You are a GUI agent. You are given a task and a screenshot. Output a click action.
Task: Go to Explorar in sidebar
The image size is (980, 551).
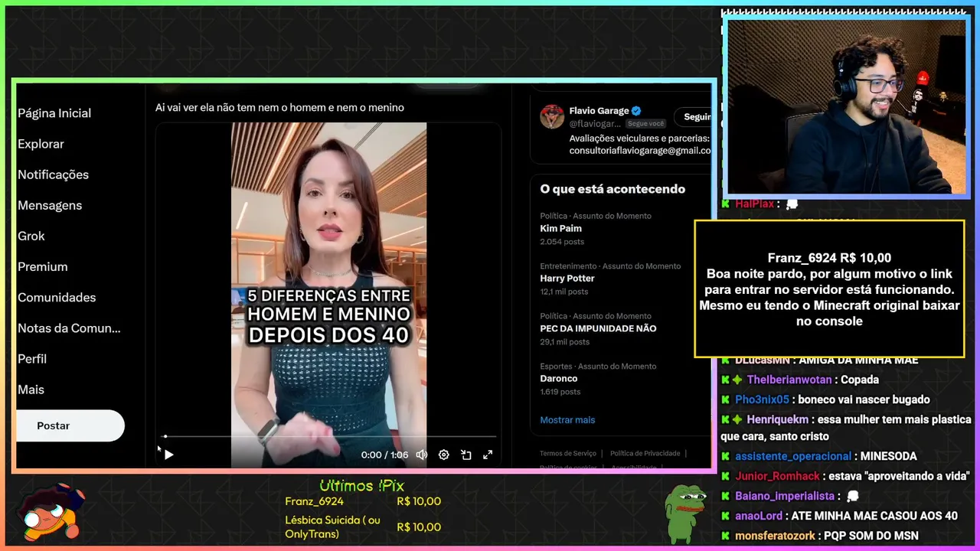coord(41,144)
